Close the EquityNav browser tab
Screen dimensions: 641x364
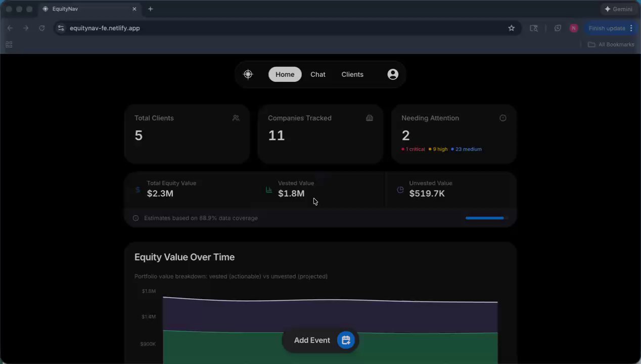click(134, 9)
